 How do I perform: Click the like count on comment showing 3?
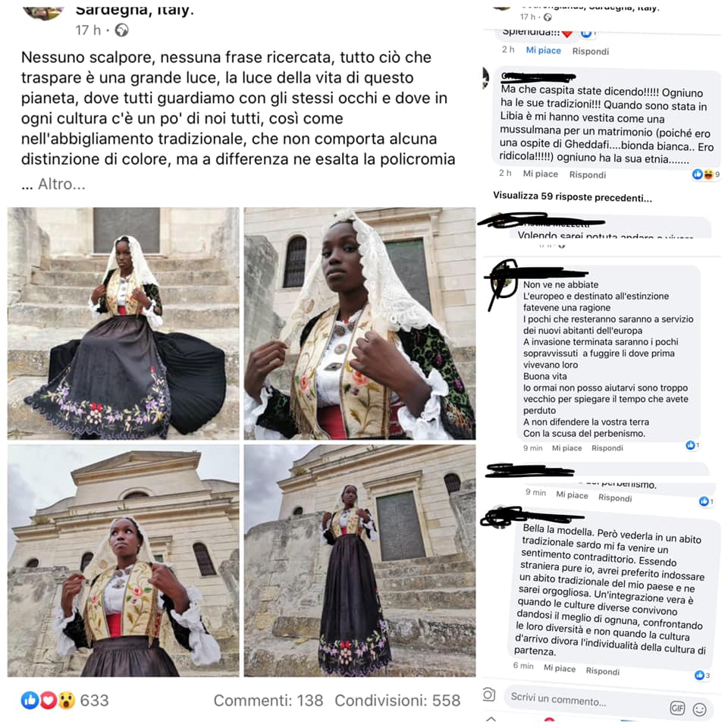tap(702, 675)
